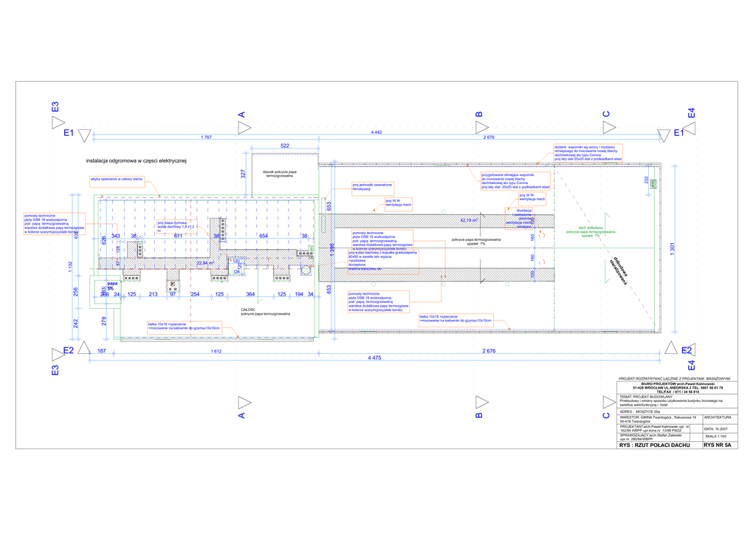Click the 'proj jednostki zewnętrzne klimatyzacji' note
The width and height of the screenshot is (756, 535).
coord(372,187)
